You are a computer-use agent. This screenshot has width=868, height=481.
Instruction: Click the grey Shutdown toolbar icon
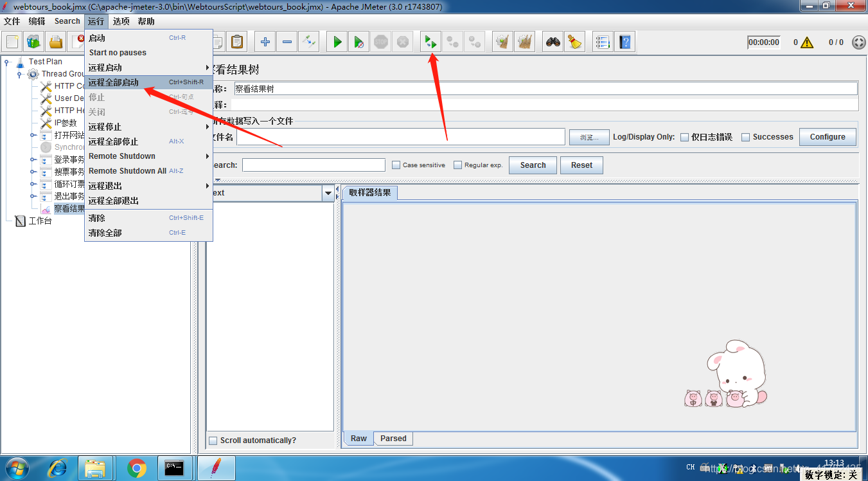(403, 42)
